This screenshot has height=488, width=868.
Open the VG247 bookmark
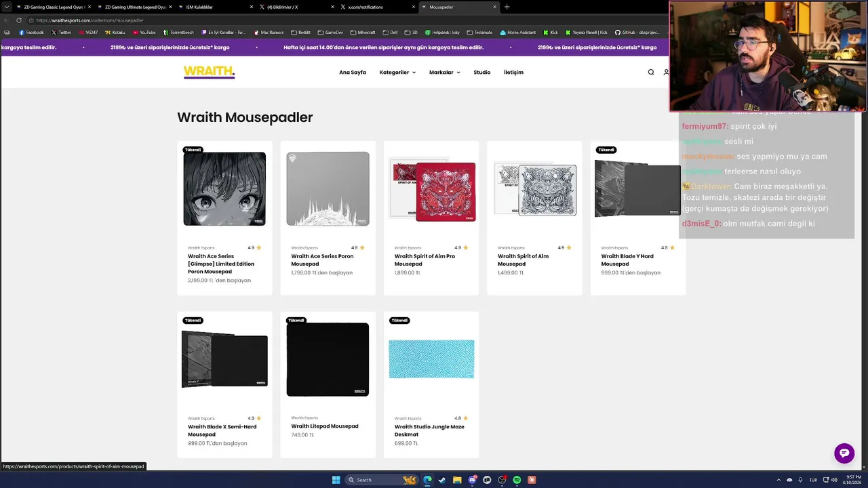point(88,32)
